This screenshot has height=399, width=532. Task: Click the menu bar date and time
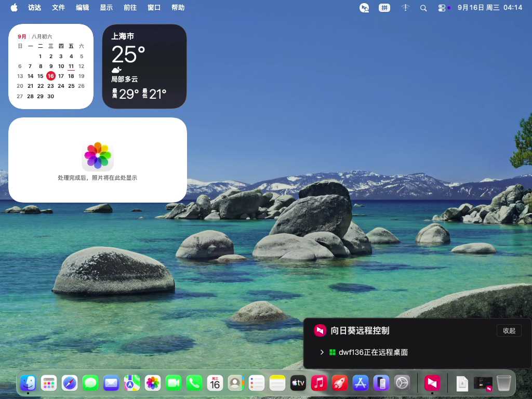[x=489, y=7]
